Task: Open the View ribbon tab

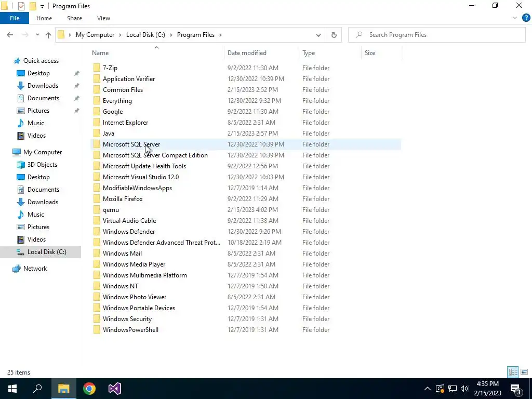Action: 103,18
